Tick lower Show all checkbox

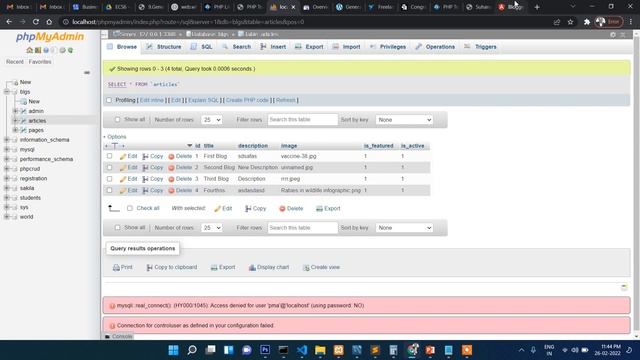[118, 227]
